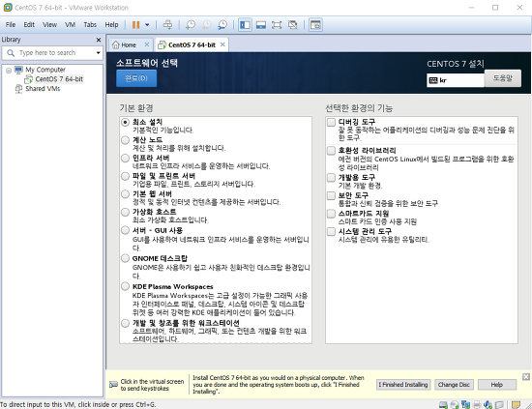Click the Change Disc button
532x409 pixels.
coord(454,385)
